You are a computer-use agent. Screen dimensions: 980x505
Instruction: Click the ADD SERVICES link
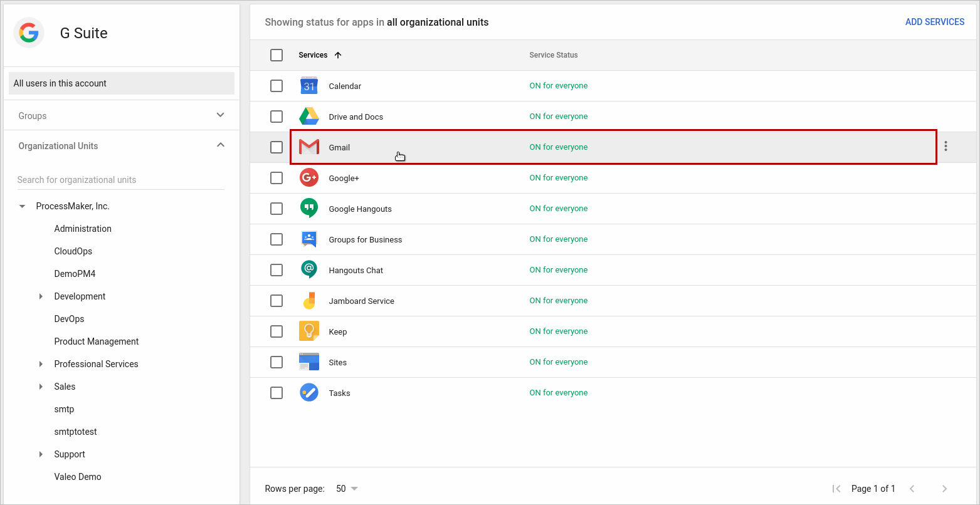coord(935,22)
